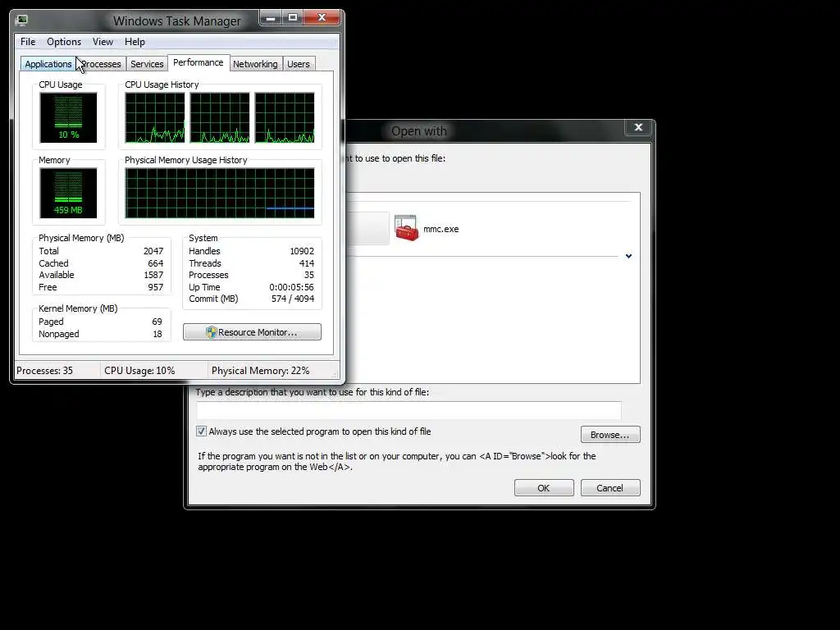Click the Free memory value 957
840x630 pixels.
click(x=155, y=288)
